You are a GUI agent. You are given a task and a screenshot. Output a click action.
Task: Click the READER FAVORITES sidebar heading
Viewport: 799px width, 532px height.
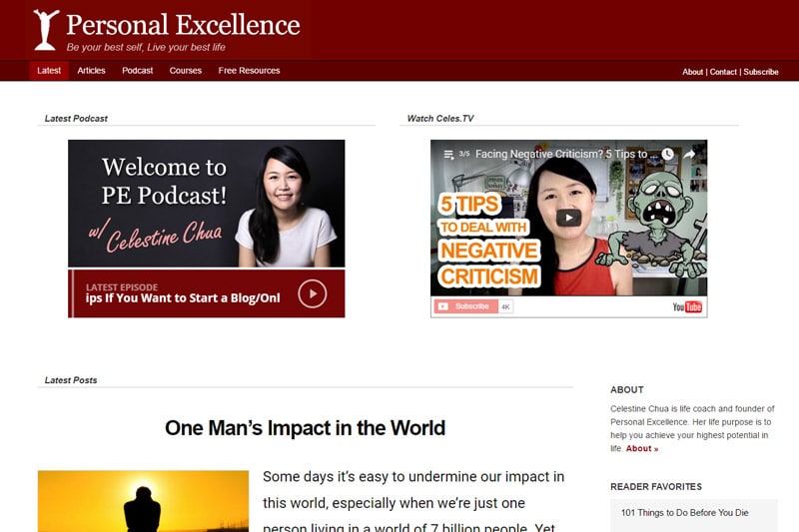pyautogui.click(x=656, y=487)
